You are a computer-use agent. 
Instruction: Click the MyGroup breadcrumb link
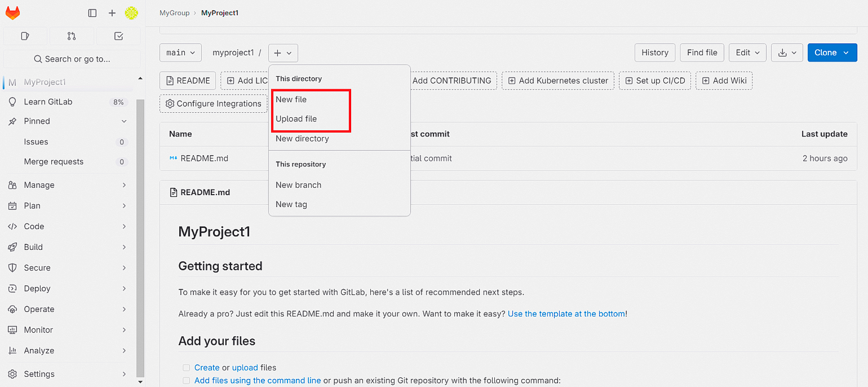coord(175,13)
